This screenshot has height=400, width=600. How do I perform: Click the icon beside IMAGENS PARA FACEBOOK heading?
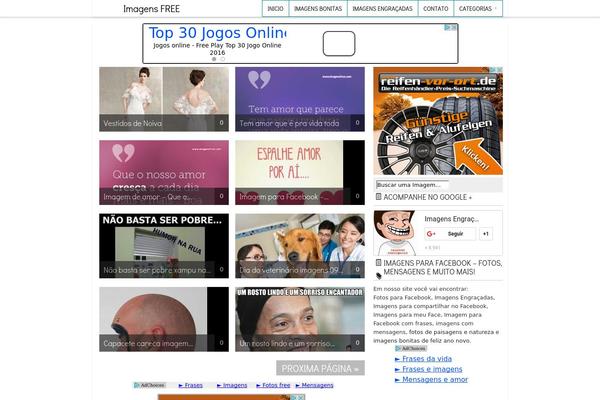(x=378, y=263)
